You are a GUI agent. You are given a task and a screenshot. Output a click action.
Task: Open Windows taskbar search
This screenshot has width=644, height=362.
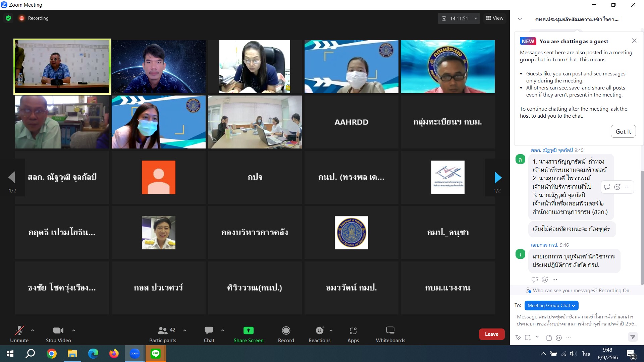[x=31, y=354]
